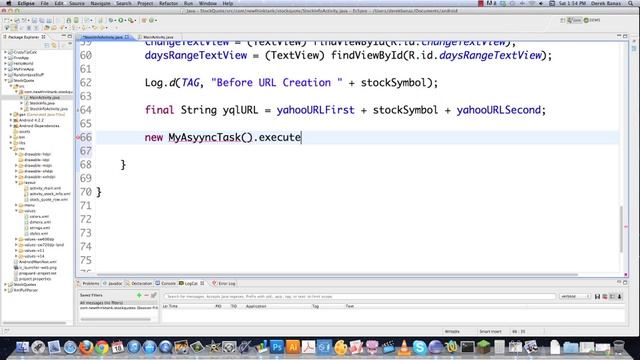This screenshot has height=360, width=640.
Task: Click the New toolbar icon
Action: point(7,20)
